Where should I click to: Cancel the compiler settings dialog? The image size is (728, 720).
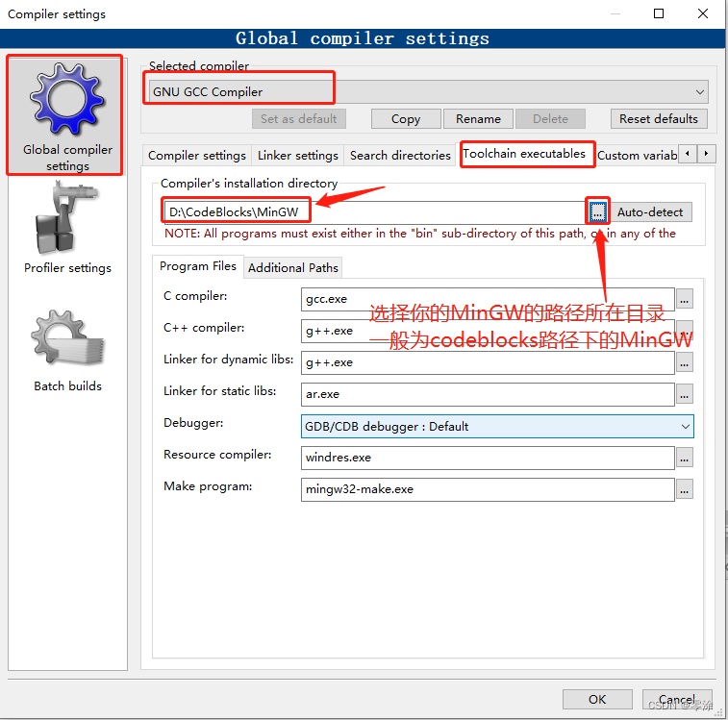[x=676, y=699]
